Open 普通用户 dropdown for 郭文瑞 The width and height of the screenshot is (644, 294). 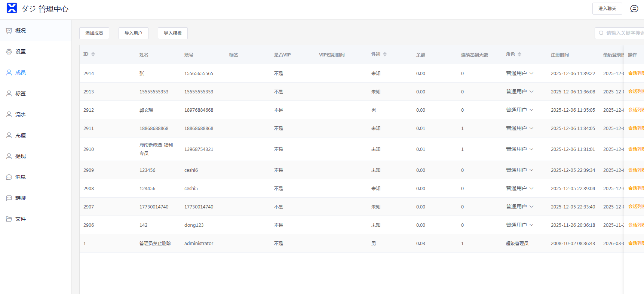(531, 110)
